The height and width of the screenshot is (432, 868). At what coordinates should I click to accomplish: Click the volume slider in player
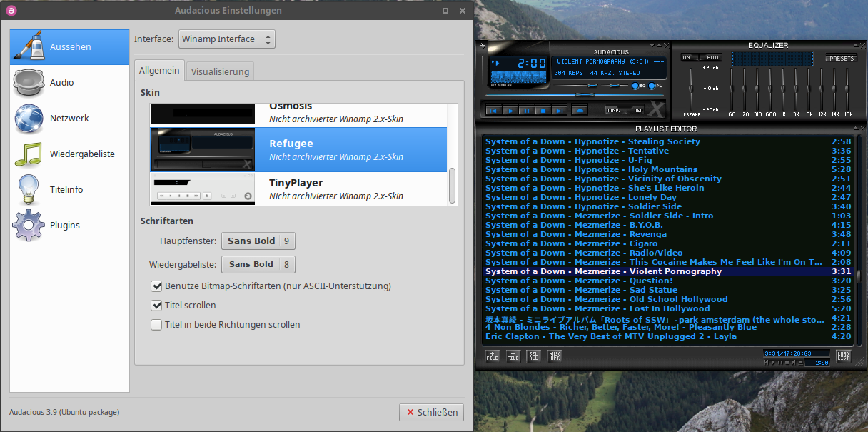click(575, 85)
